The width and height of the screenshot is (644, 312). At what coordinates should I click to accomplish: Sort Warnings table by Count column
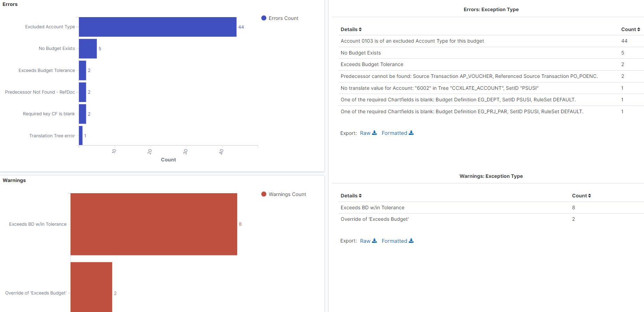point(581,196)
